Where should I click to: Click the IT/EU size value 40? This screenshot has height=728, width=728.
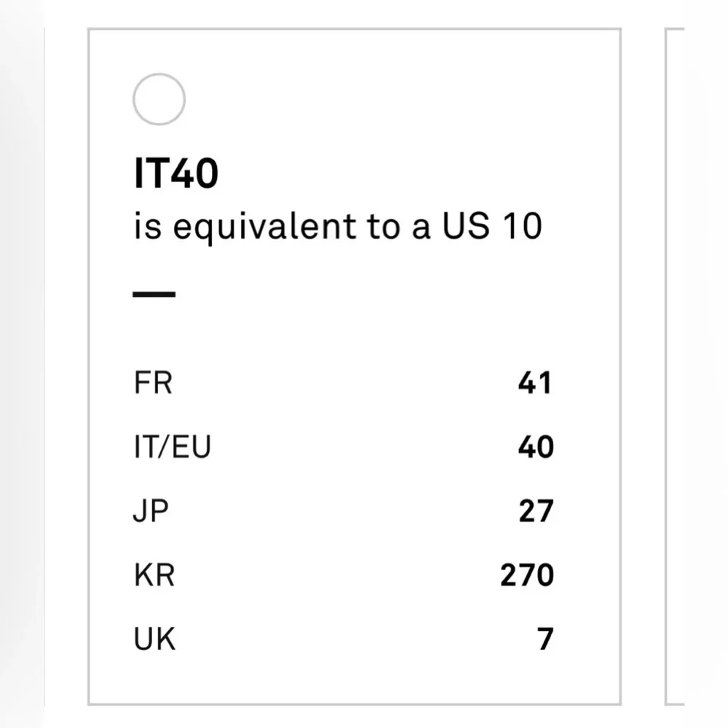(536, 447)
